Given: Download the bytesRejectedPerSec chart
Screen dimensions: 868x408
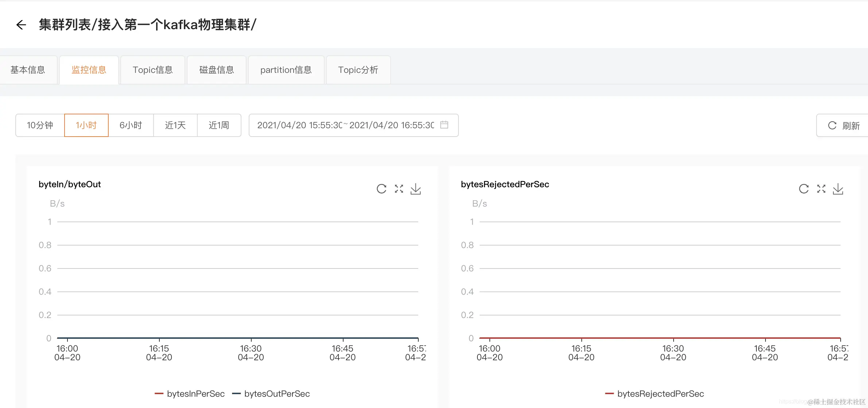Looking at the screenshot, I should [x=838, y=189].
